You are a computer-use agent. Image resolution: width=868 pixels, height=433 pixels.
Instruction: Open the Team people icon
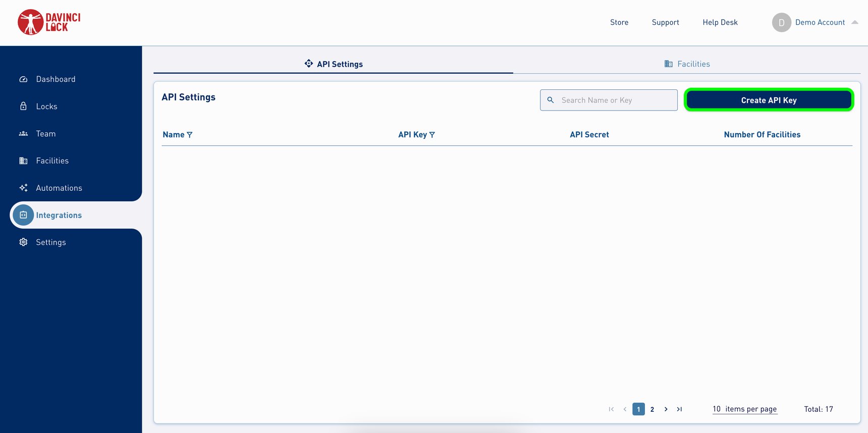coord(23,134)
